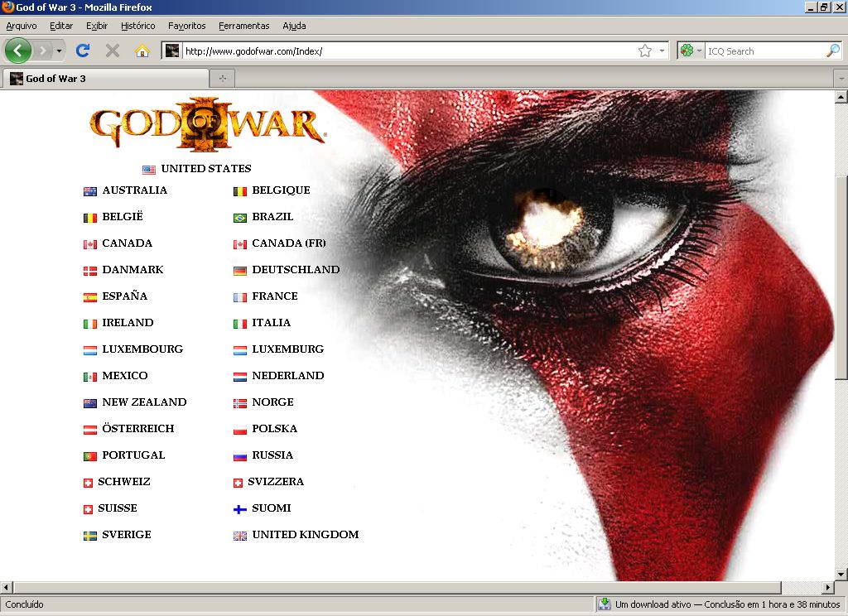848x616 pixels.
Task: Click the Stop loading X icon
Action: (x=113, y=51)
